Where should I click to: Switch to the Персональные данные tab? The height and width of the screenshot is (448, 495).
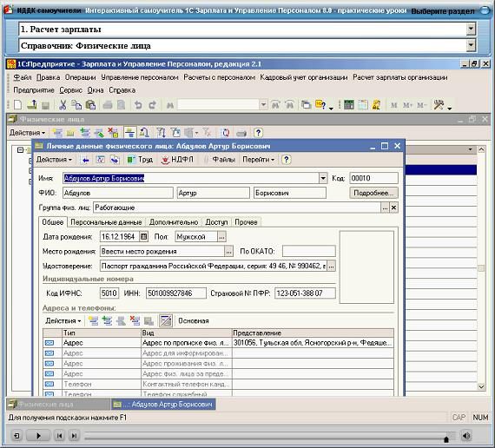pyautogui.click(x=106, y=222)
